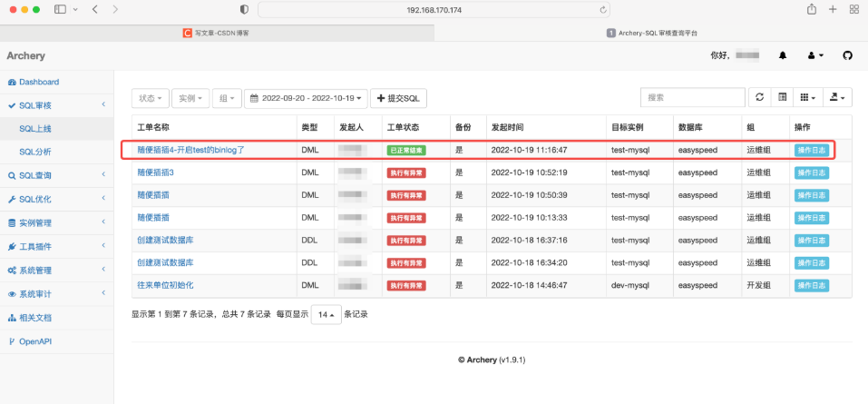Reload the page with the address bar refresh icon

(603, 10)
